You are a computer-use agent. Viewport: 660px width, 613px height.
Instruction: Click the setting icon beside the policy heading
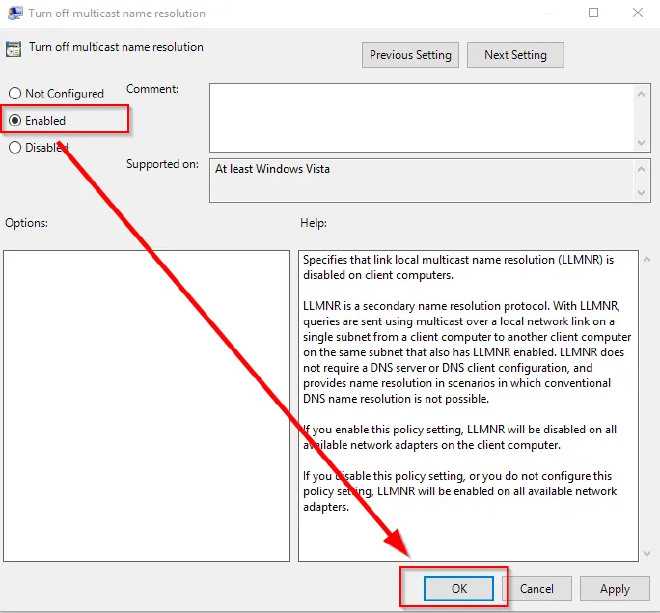coord(13,48)
